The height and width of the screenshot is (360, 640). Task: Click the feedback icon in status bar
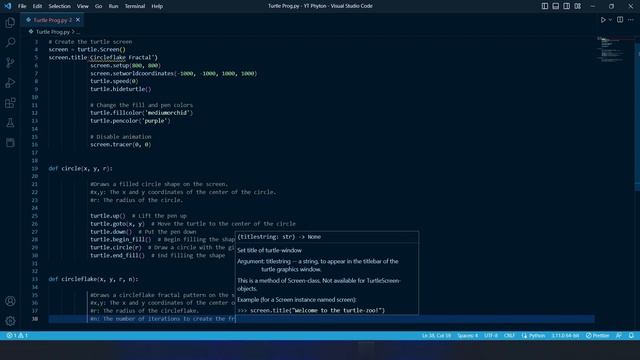pos(619,336)
